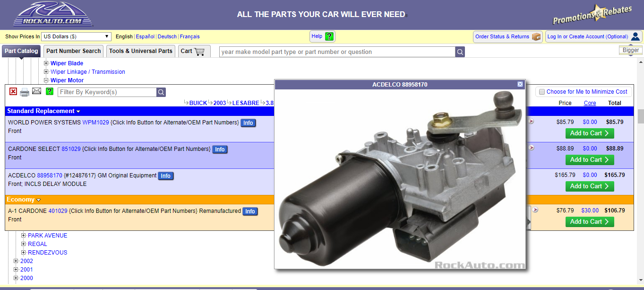Add ACDELCO 88958170 at $165.79 to cart

590,186
